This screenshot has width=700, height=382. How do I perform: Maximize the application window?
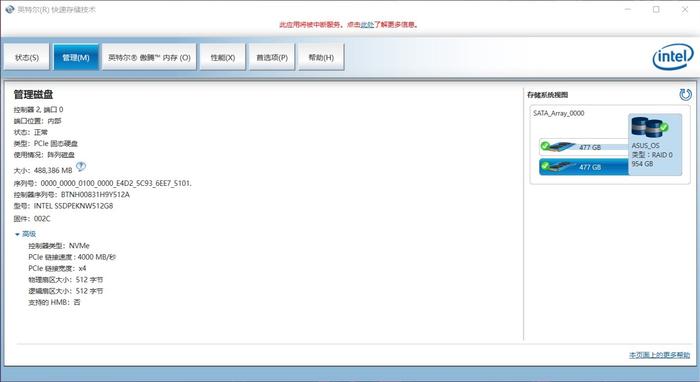[656, 9]
